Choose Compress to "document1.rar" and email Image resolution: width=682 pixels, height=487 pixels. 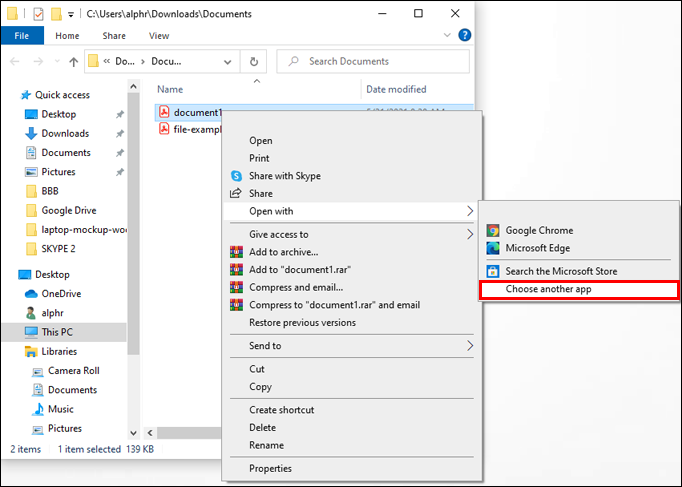coord(352,305)
